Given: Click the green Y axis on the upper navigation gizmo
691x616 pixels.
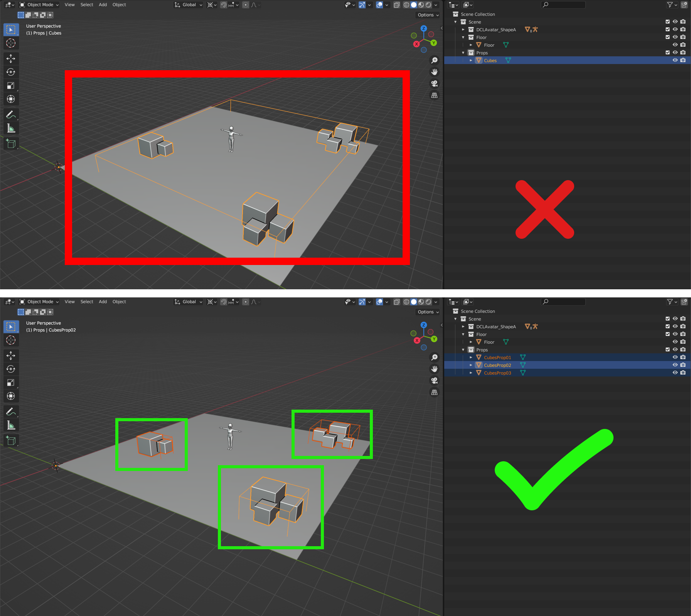Looking at the screenshot, I should [x=434, y=43].
